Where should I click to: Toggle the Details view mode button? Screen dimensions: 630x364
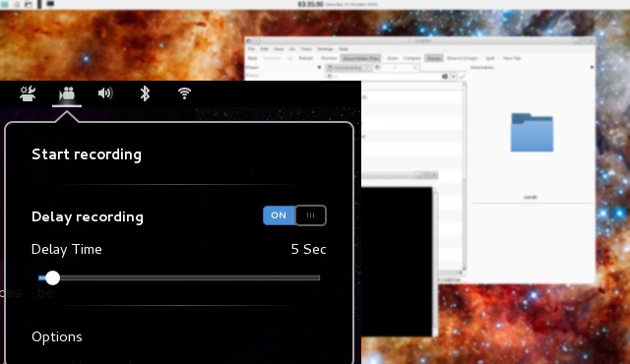(x=434, y=58)
